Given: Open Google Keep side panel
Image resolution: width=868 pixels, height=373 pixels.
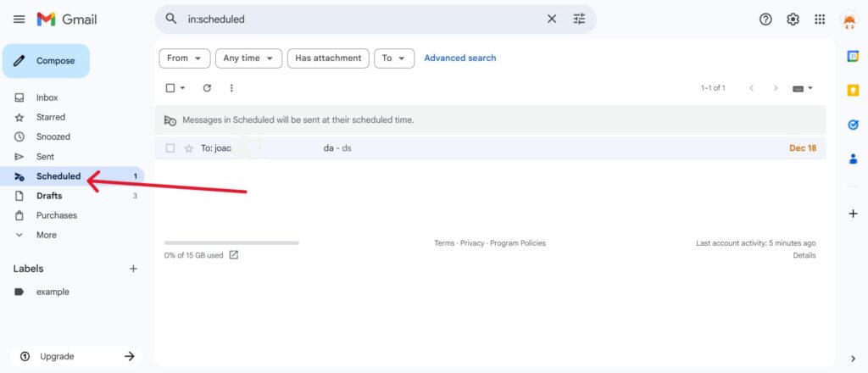Looking at the screenshot, I should (853, 90).
